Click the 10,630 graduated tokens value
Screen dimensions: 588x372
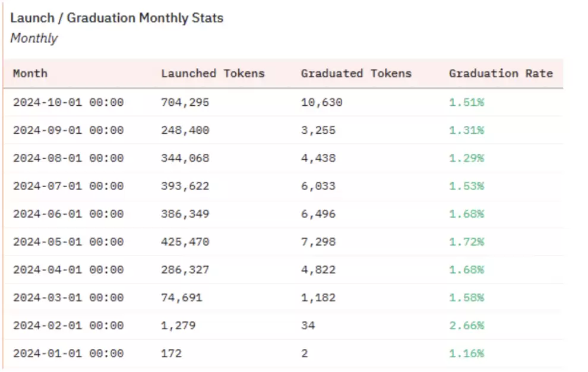pos(321,102)
